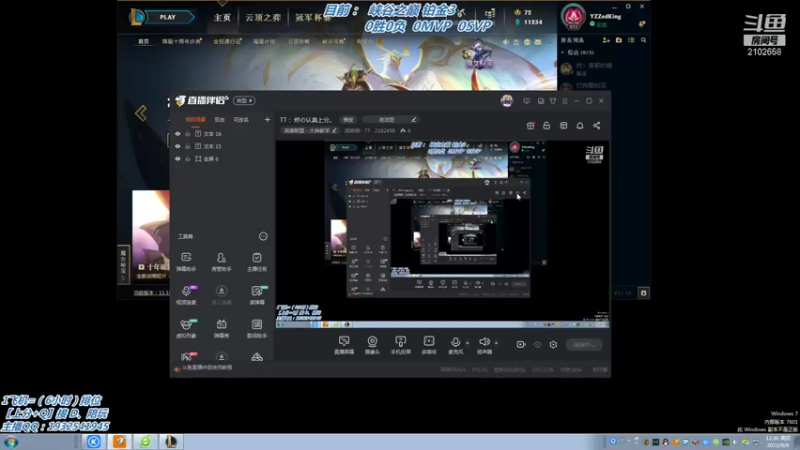This screenshot has width=800, height=450.
Task: Open the 视频连麦 tool
Action: 186,295
